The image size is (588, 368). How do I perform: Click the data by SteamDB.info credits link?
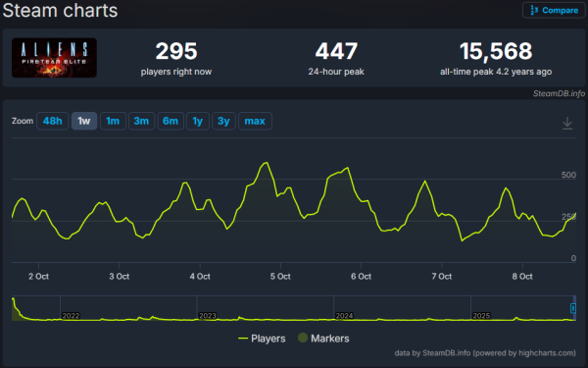pos(485,353)
